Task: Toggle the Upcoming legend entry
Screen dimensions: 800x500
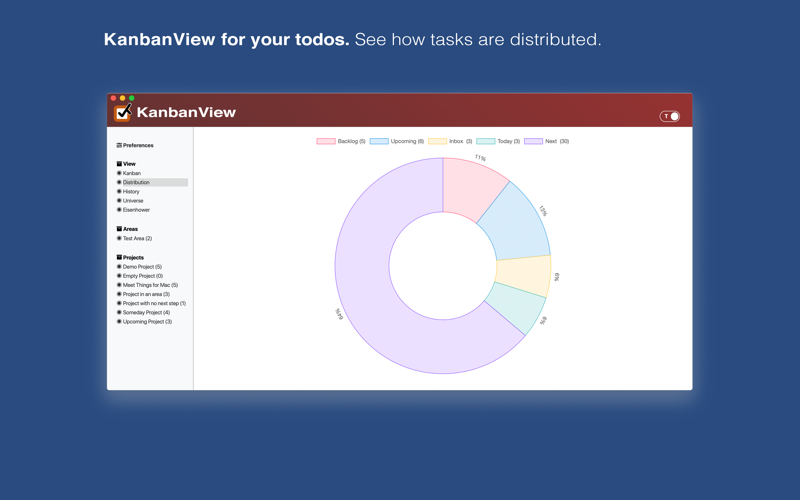Action: click(x=397, y=141)
